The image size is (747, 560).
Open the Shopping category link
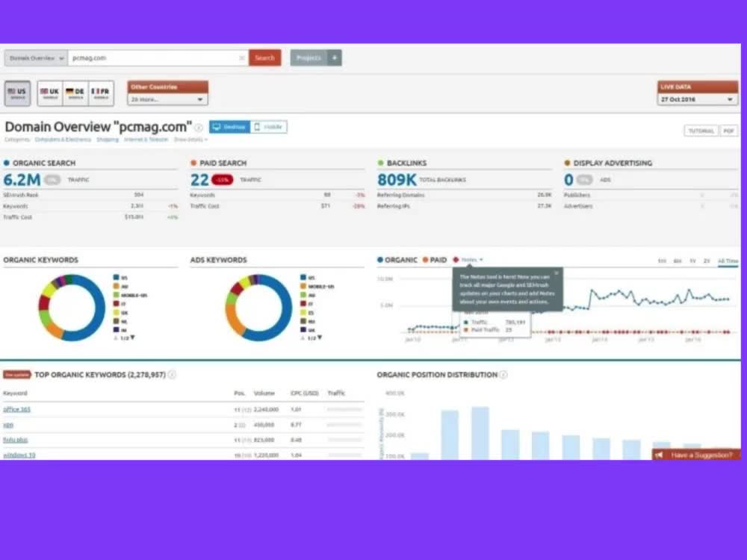[x=108, y=140]
